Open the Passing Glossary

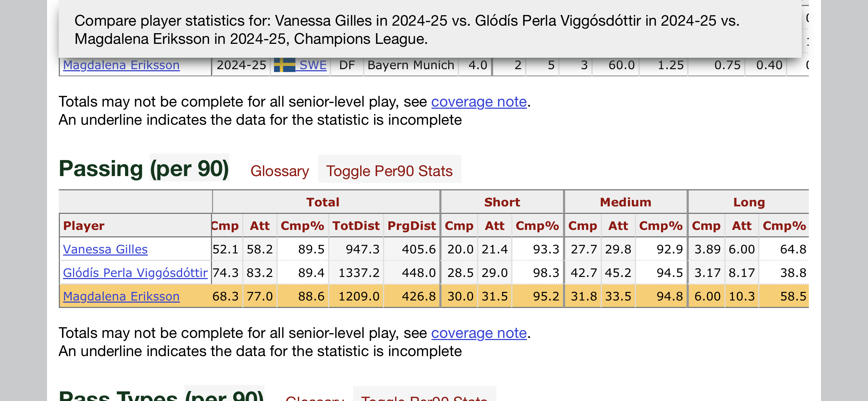(x=280, y=171)
